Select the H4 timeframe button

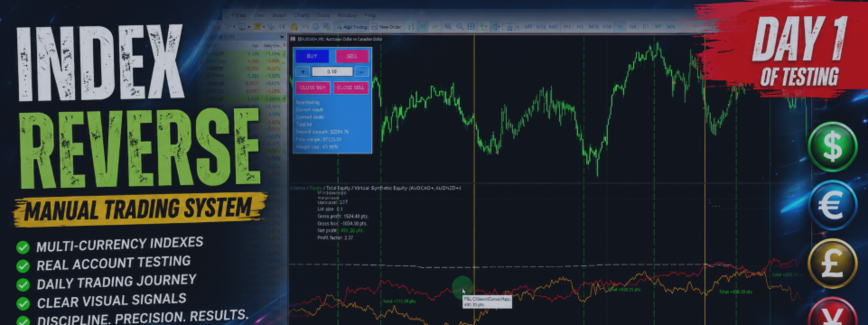pos(633,26)
